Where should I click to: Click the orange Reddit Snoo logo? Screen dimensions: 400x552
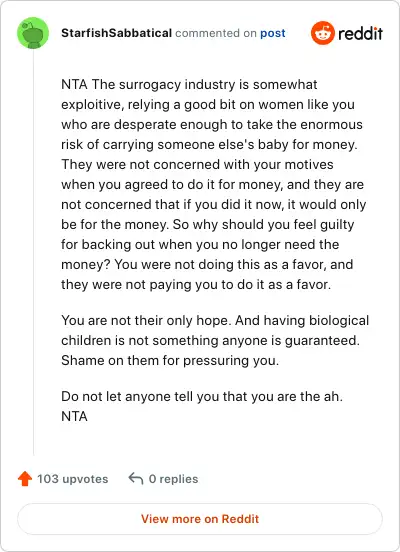(x=323, y=33)
